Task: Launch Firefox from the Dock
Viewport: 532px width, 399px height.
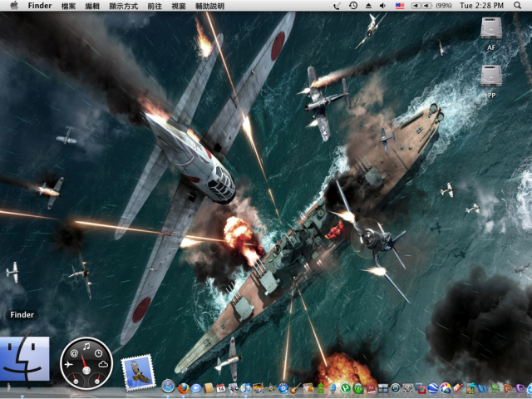Action: pyautogui.click(x=184, y=388)
